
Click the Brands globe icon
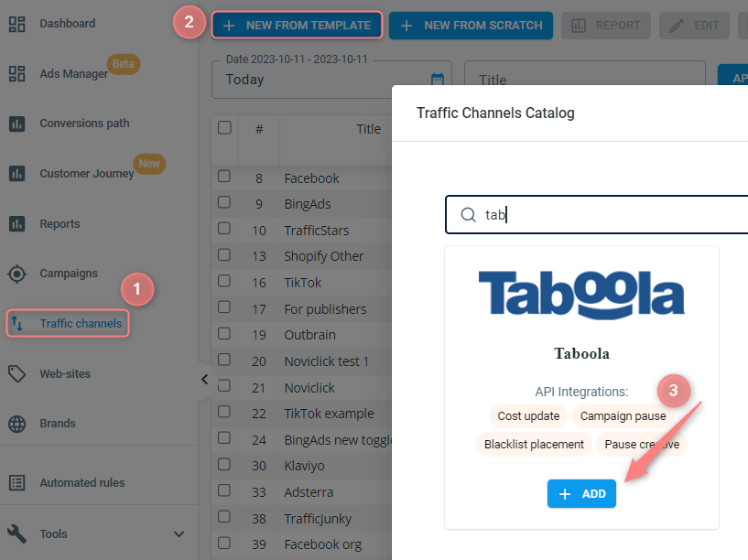(x=17, y=424)
